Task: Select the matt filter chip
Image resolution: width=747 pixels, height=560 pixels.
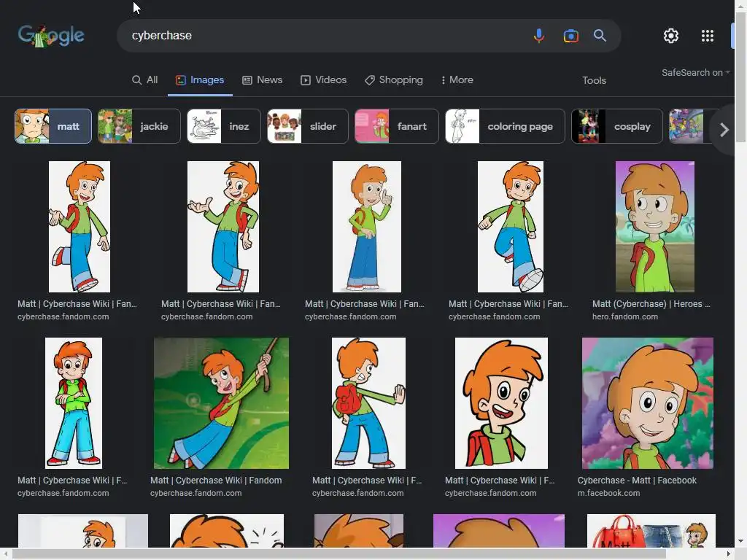Action: coord(53,126)
